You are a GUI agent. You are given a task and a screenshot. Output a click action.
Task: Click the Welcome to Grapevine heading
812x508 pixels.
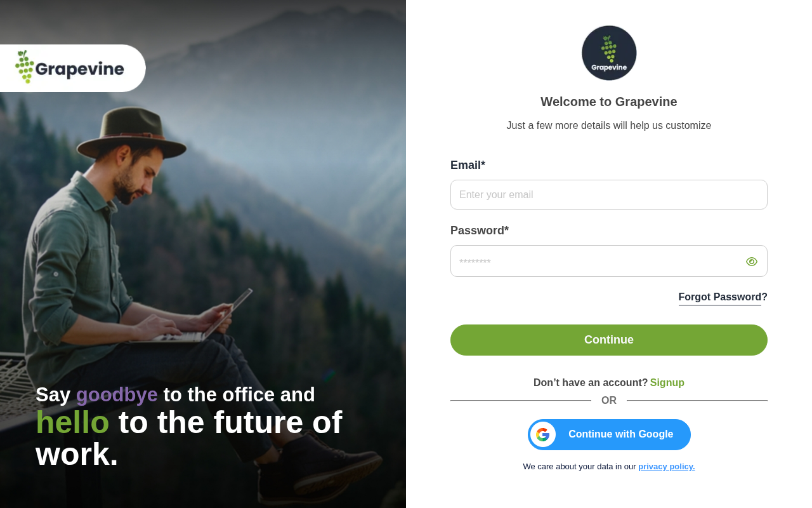pos(609,102)
